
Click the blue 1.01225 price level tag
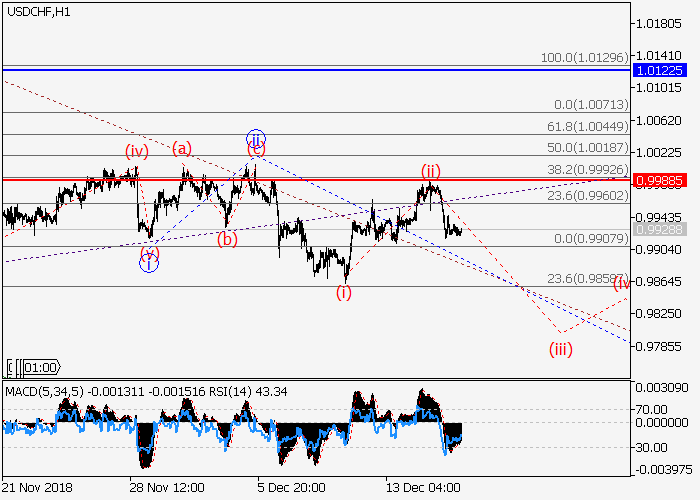[x=659, y=70]
